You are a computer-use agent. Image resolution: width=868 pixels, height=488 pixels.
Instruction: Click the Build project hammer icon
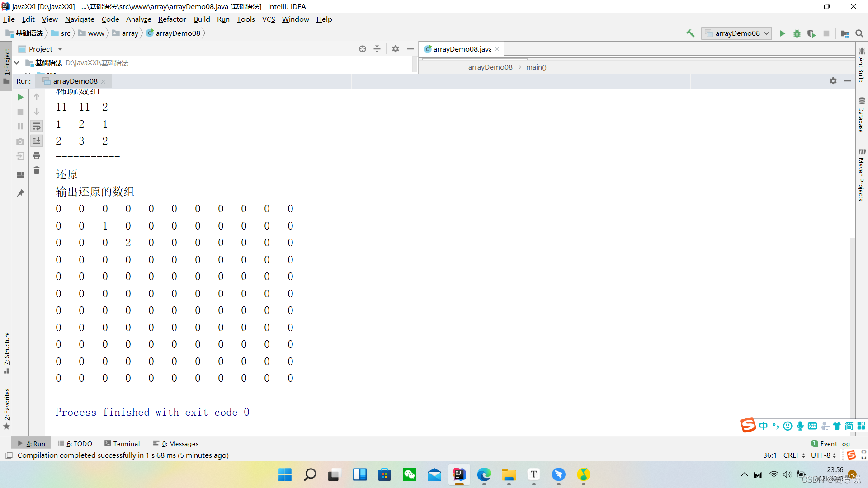click(690, 33)
